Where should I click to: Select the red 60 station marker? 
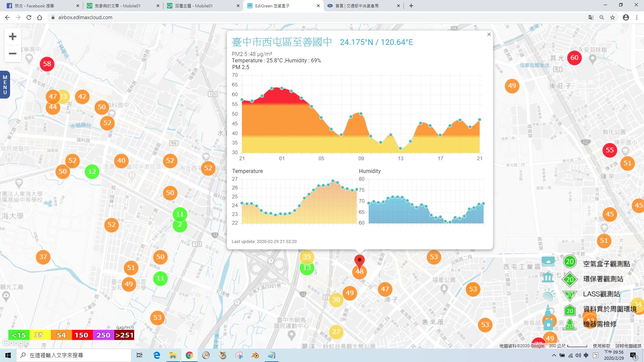pyautogui.click(x=574, y=58)
